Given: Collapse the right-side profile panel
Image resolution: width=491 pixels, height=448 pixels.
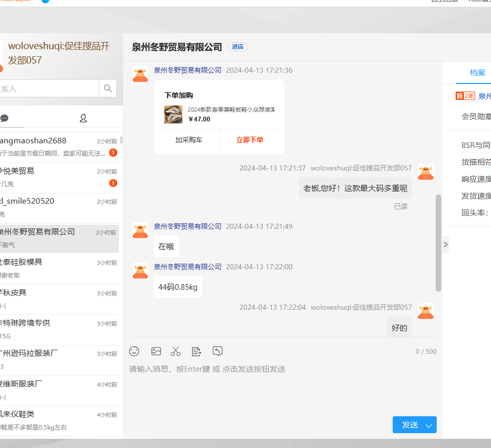Looking at the screenshot, I should pos(445,244).
